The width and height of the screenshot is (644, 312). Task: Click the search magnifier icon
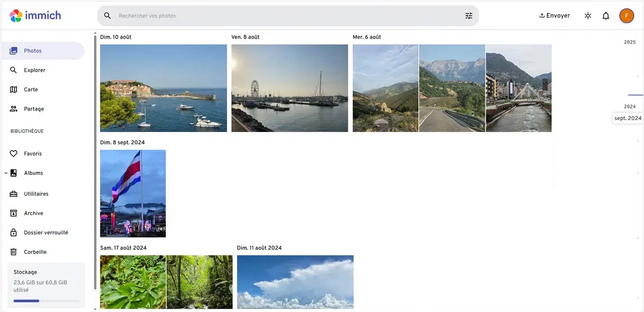107,16
